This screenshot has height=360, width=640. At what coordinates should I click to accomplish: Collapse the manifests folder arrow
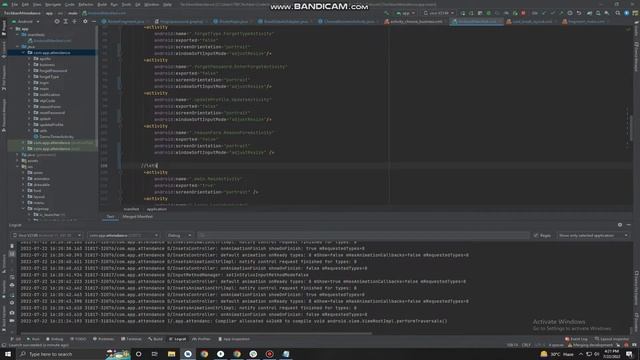18,35
